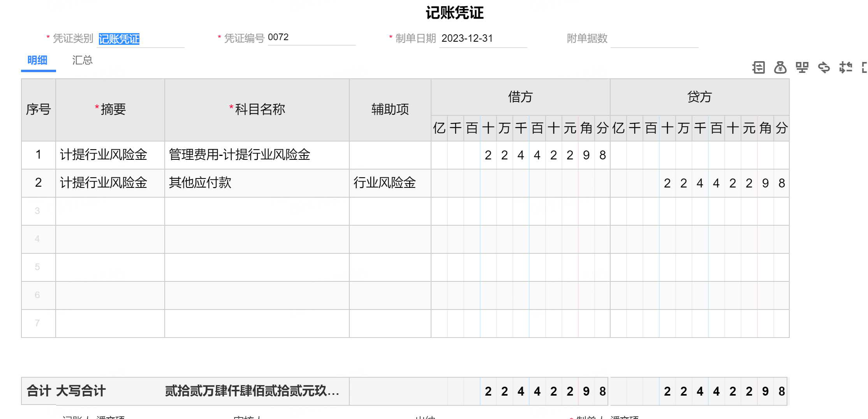Image resolution: width=868 pixels, height=419 pixels.
Task: Select the 明细 tab
Action: tap(37, 60)
